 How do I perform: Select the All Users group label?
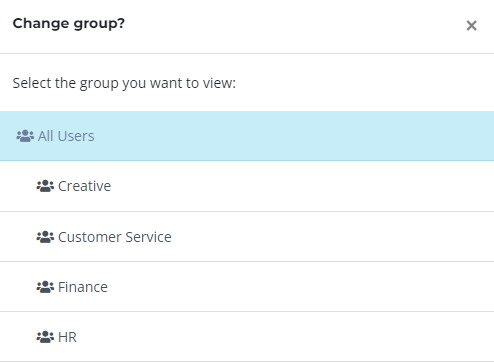click(x=66, y=136)
